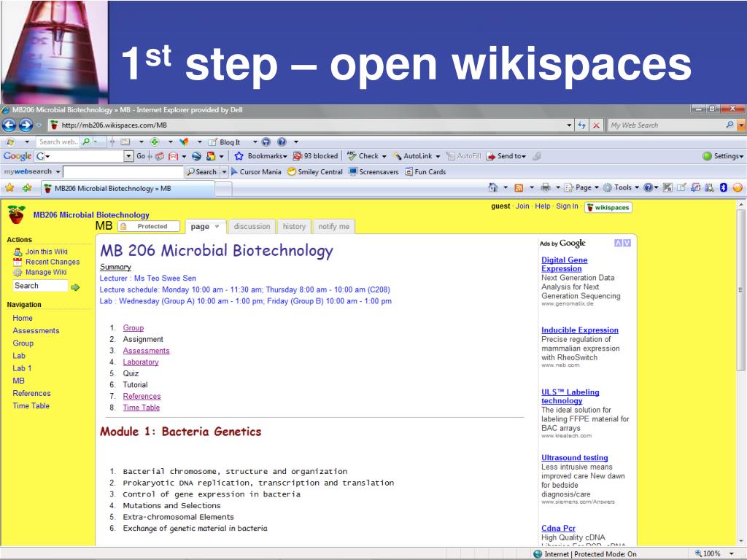Screen dimensions: 747x560
Task: Click the My Web Search magnifier icon
Action: [x=729, y=125]
